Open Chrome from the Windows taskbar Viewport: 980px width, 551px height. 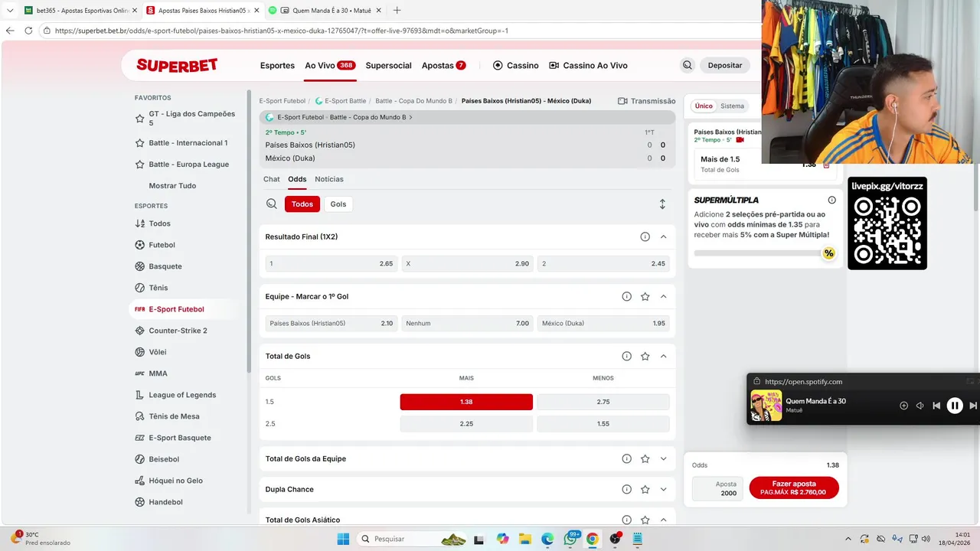pyautogui.click(x=593, y=539)
